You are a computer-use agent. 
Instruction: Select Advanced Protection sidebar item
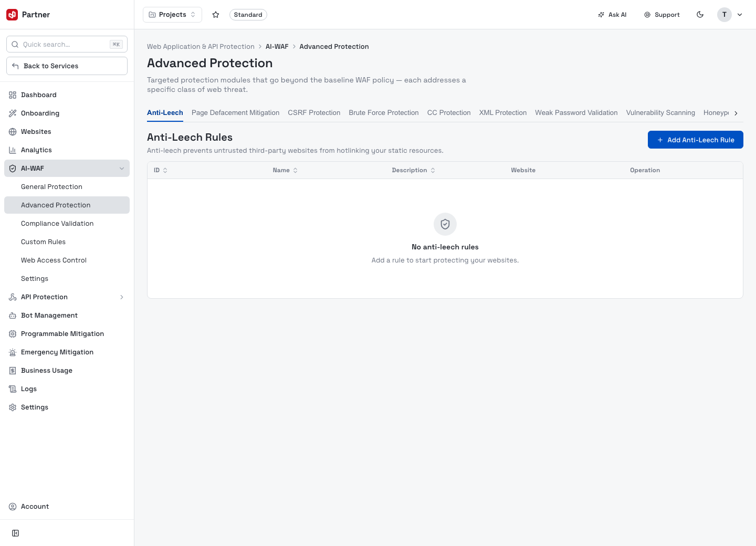point(67,205)
